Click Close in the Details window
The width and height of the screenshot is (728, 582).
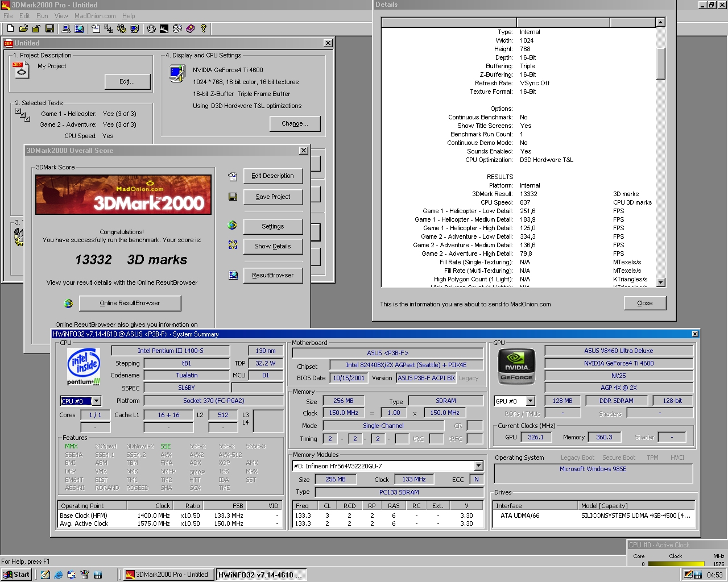click(x=645, y=303)
